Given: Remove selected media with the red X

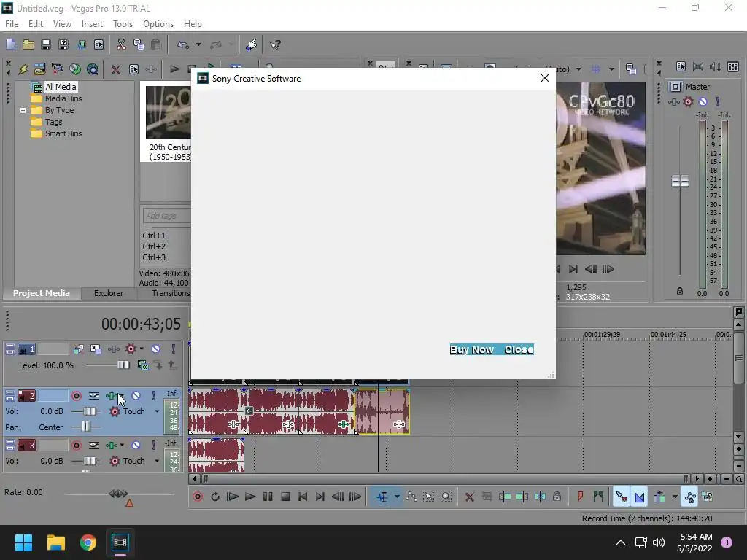Looking at the screenshot, I should 116,69.
